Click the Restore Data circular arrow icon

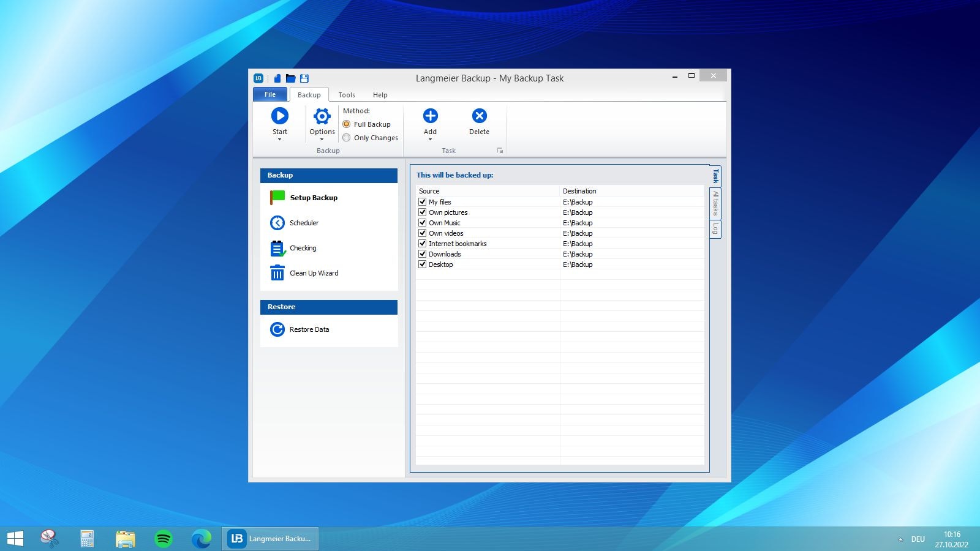coord(277,329)
